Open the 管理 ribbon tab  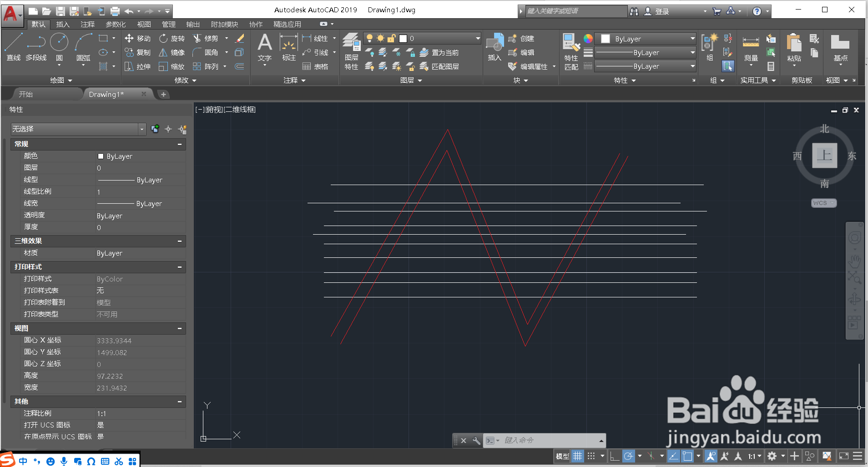[x=168, y=25]
